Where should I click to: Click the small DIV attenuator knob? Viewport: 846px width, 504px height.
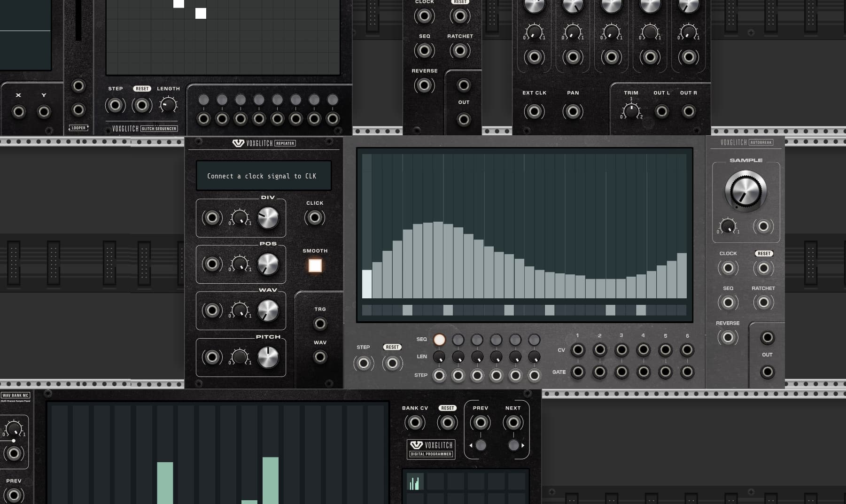click(x=240, y=218)
